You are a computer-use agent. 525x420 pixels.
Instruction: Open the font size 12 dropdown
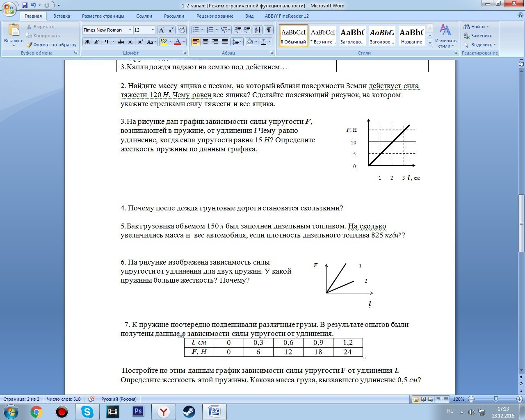(x=153, y=30)
